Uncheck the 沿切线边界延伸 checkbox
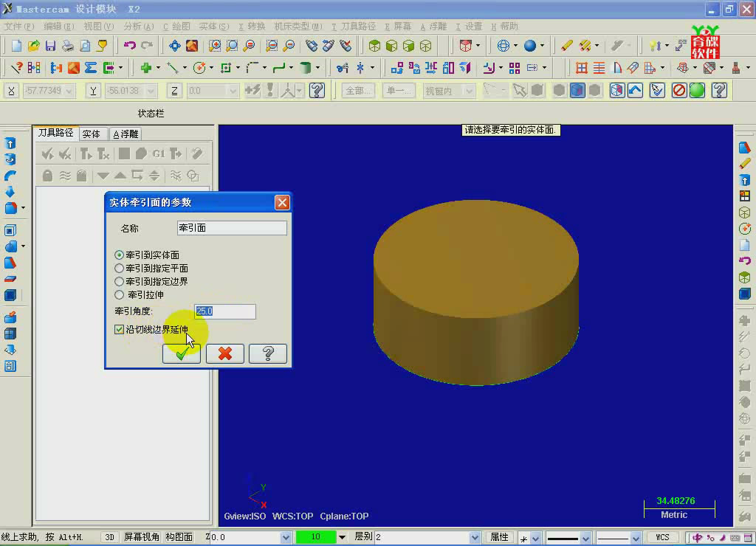Viewport: 756px width, 546px height. pyautogui.click(x=119, y=330)
